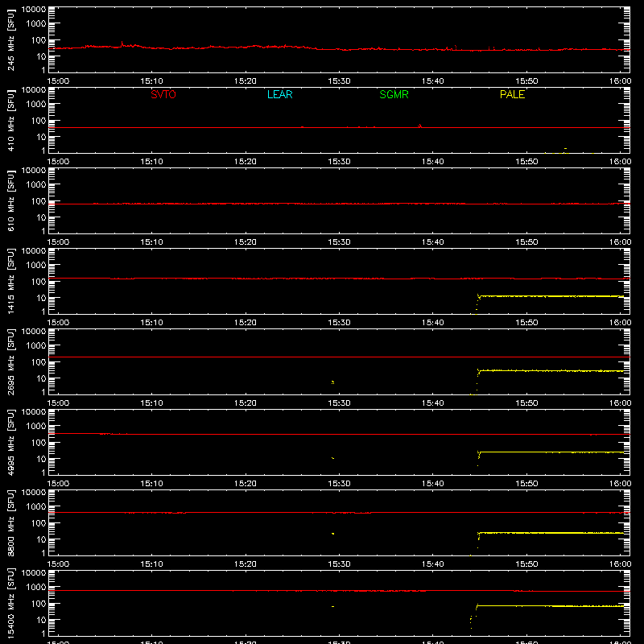Click 15:10 tick label under 245 MHz plot

151,81
